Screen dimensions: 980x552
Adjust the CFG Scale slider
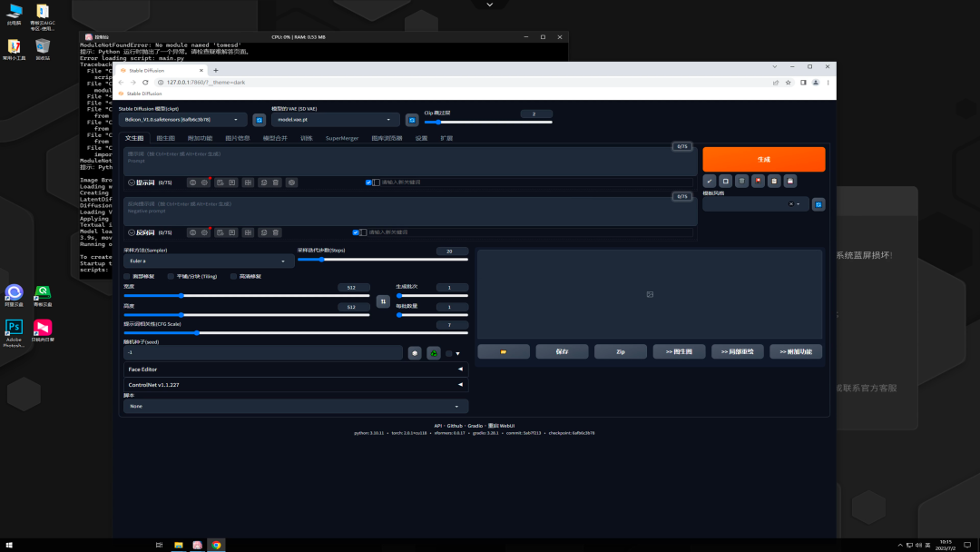coord(296,333)
